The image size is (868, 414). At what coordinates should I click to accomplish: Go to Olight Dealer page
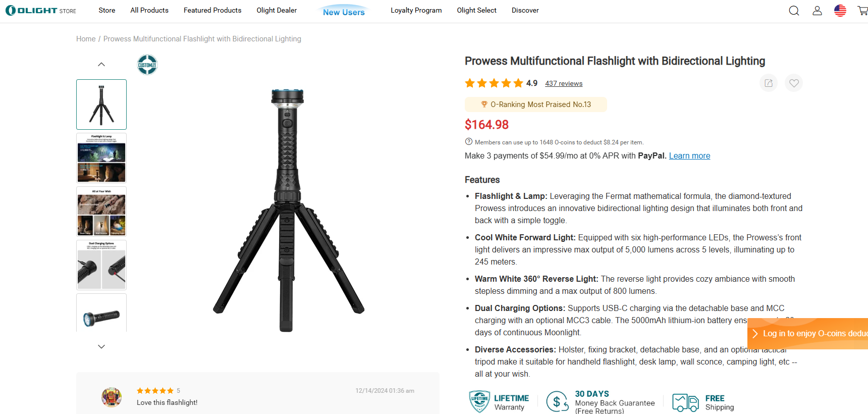tap(277, 10)
